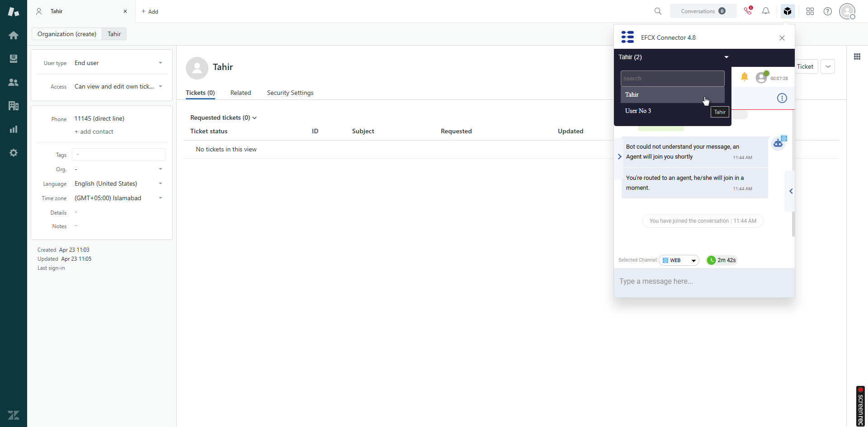Viewport: 868px width, 427px height.
Task: Open the Conversations button
Action: 703,11
